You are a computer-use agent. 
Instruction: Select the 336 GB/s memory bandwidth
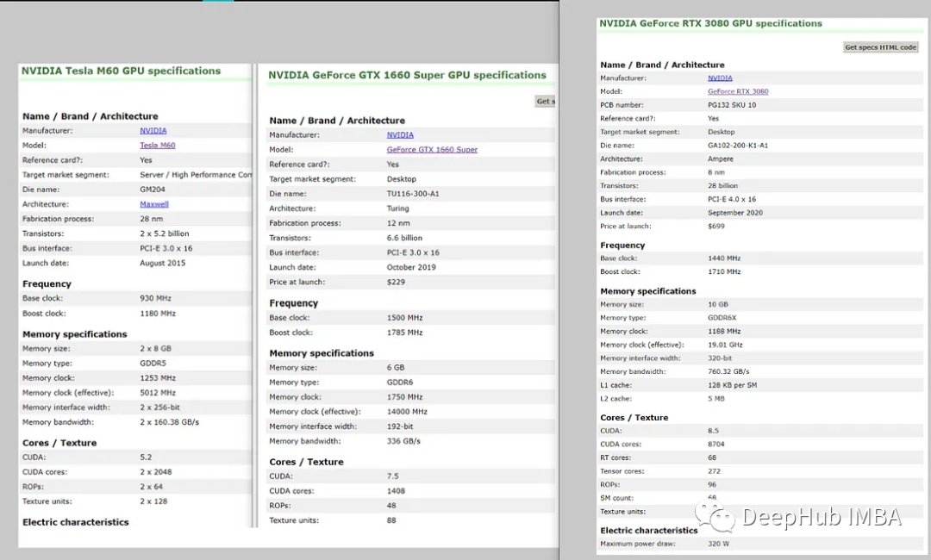coord(403,441)
